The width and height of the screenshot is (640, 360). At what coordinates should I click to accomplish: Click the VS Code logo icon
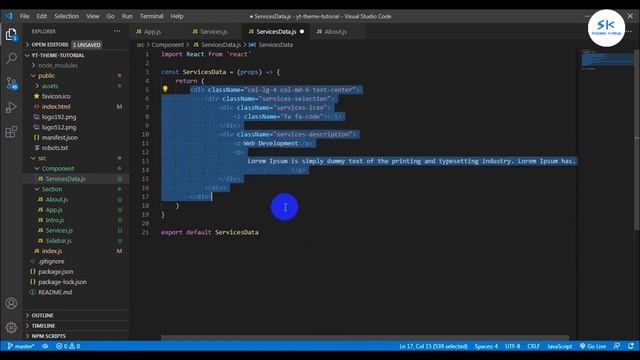pos(9,16)
